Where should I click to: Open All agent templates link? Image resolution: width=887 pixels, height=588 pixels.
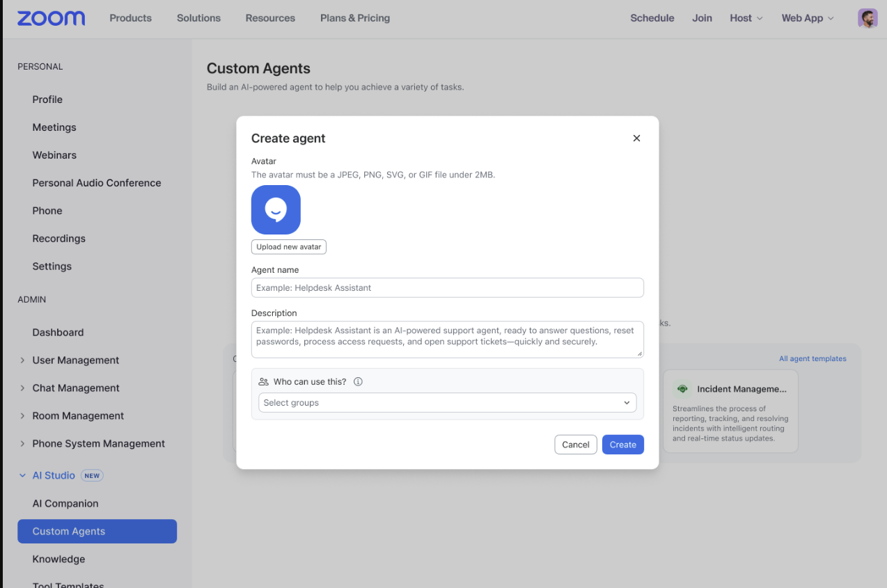coord(812,358)
